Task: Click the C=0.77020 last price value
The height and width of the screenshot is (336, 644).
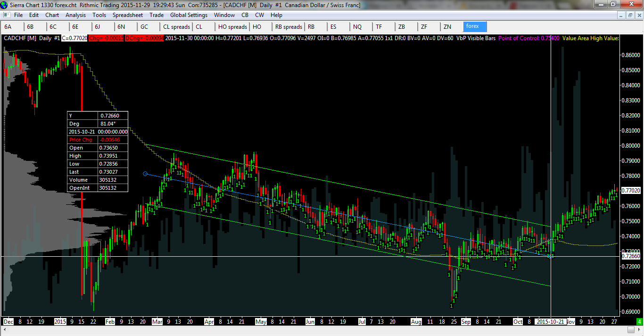Action: (74, 38)
